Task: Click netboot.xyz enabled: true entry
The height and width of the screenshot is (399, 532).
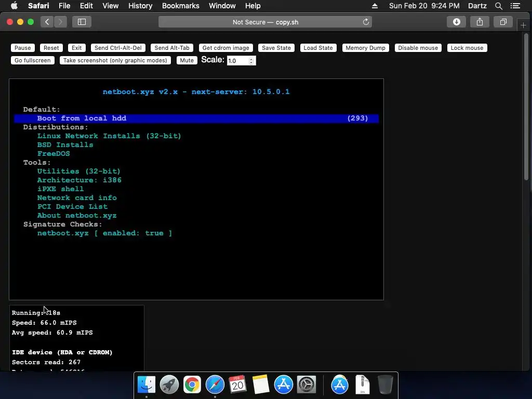Action: tap(104, 233)
